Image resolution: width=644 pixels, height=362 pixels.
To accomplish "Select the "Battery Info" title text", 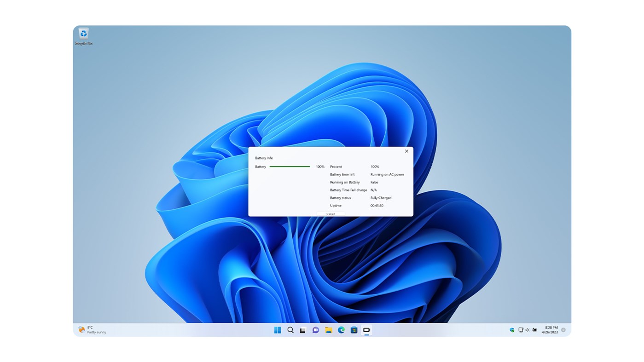I will tap(264, 158).
